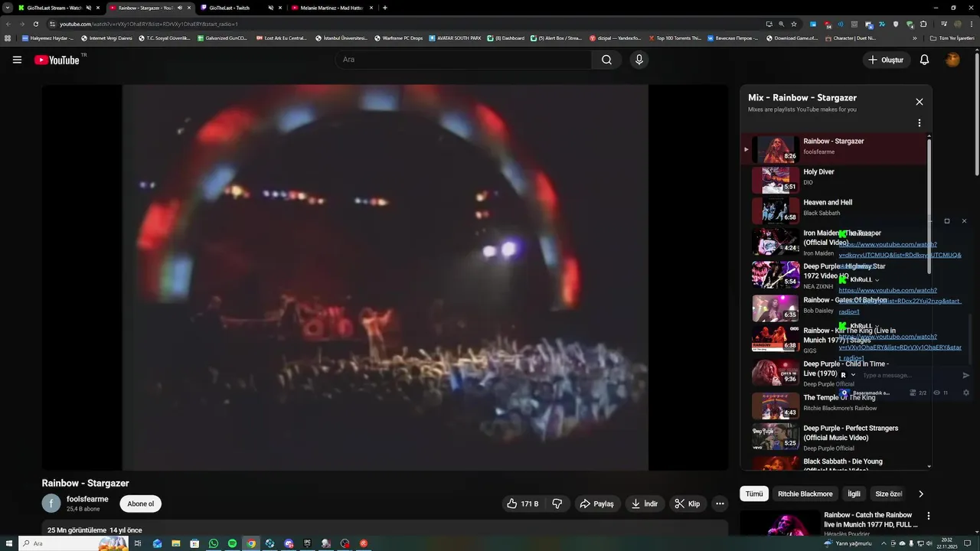This screenshot has height=551, width=980.
Task: Share video using Paylaş button
Action: [597, 504]
